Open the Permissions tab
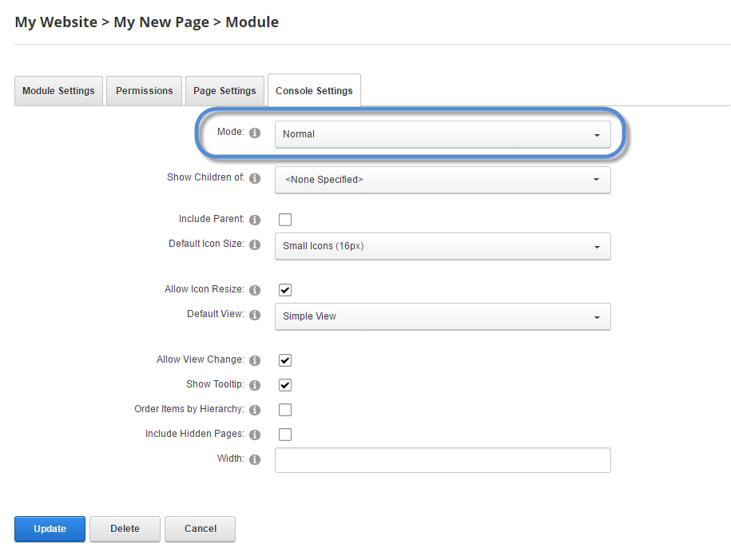Viewport: 731px width, 560px height. (x=145, y=91)
